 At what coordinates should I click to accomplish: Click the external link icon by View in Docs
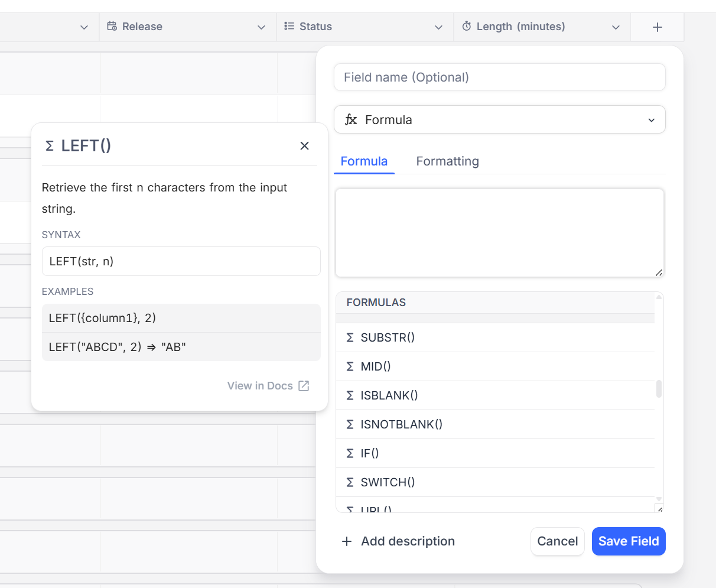304,386
